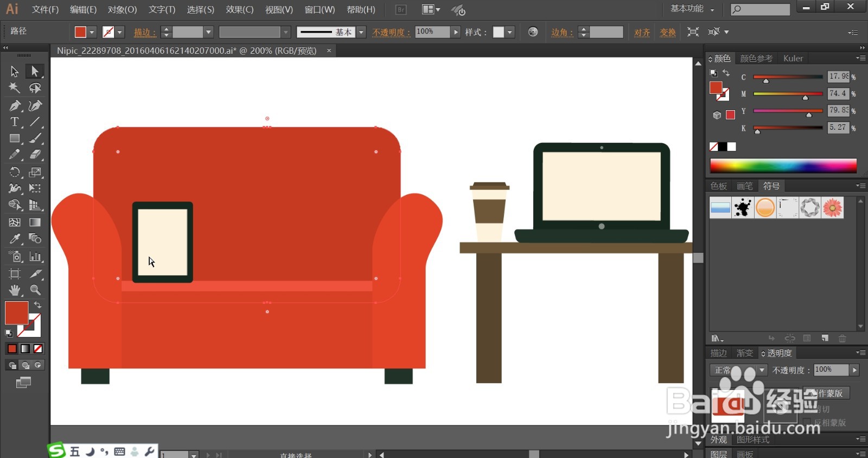Open the 效果(C) menu

point(239,9)
